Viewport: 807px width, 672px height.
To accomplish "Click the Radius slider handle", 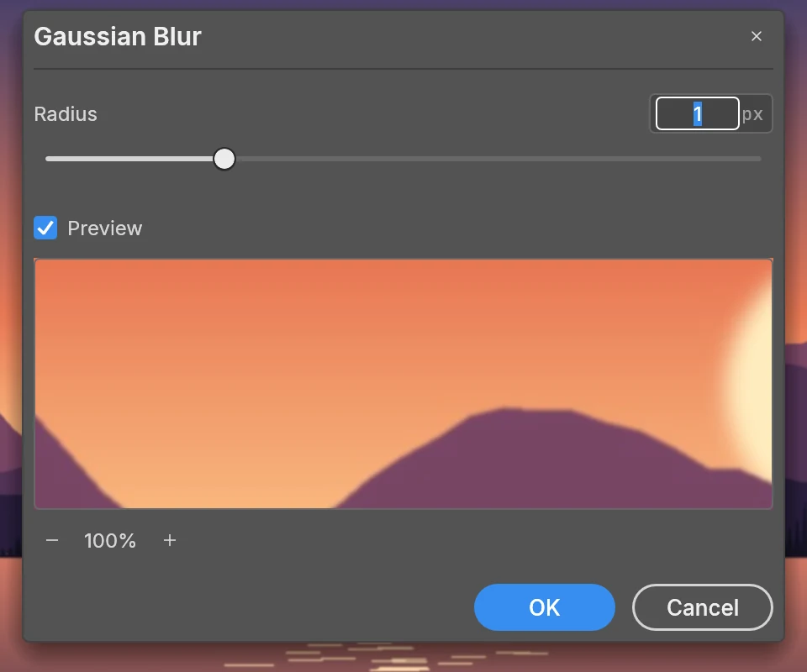I will coord(224,159).
